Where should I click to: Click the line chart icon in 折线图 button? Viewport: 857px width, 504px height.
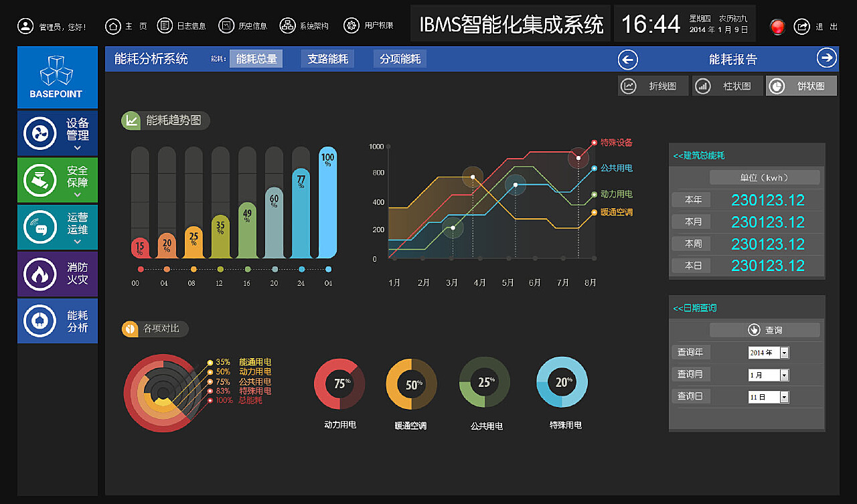pos(629,86)
